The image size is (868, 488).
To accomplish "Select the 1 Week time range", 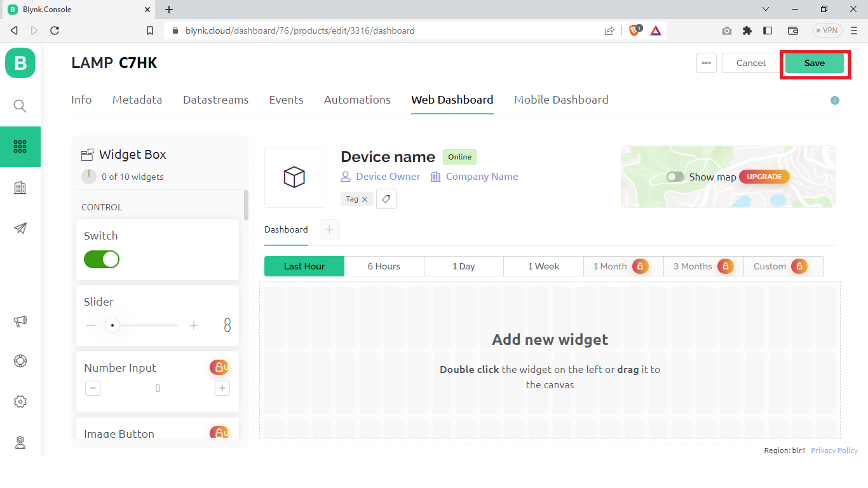I will [543, 266].
